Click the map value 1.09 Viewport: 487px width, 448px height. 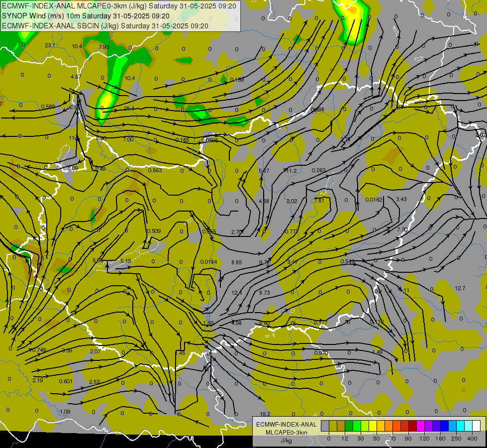pyautogui.click(x=65, y=412)
